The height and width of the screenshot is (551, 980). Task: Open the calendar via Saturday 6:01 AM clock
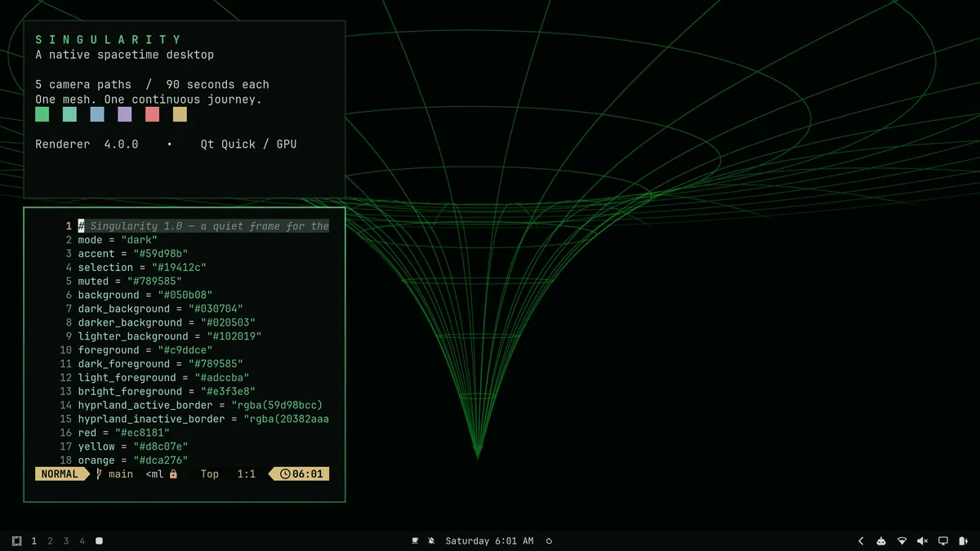coord(490,541)
